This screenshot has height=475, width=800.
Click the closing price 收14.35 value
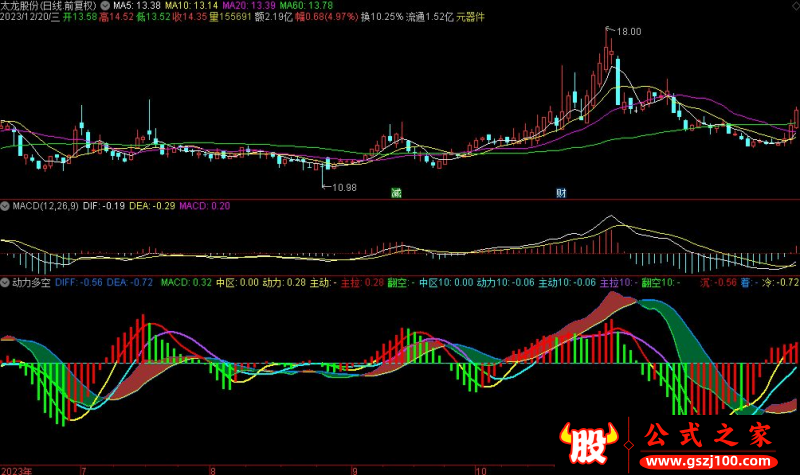click(190, 17)
